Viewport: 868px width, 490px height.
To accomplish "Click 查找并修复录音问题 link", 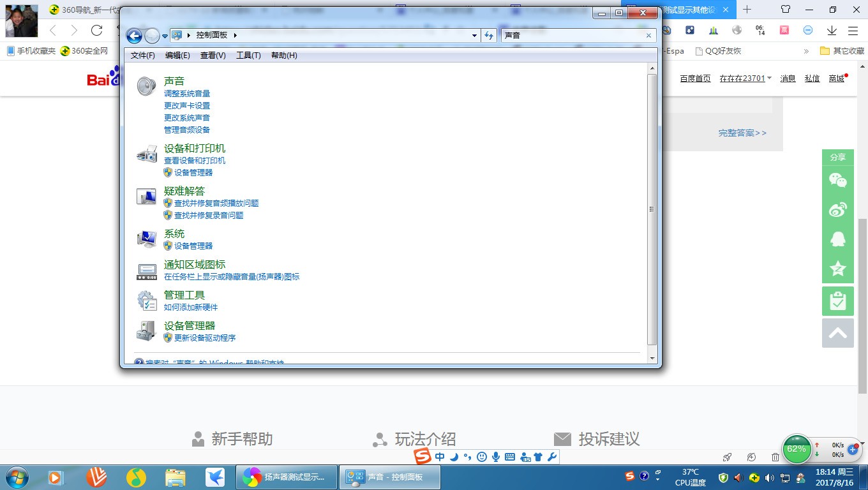I will [x=209, y=216].
